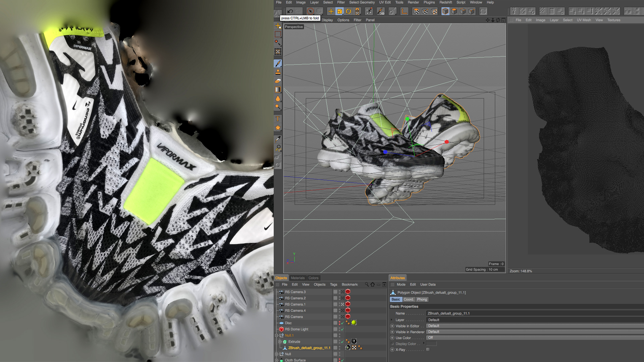Click the Undo arrow icon
Image resolution: width=644 pixels, height=362 pixels.
point(290,11)
